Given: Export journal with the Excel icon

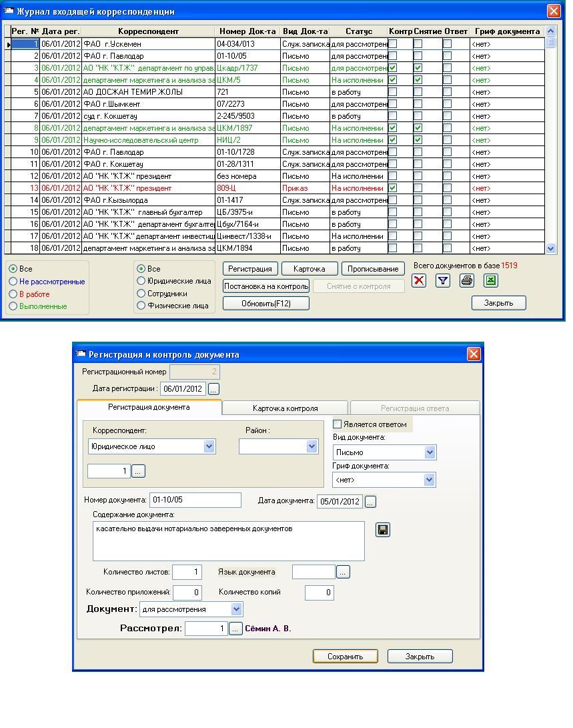Looking at the screenshot, I should pyautogui.click(x=491, y=280).
